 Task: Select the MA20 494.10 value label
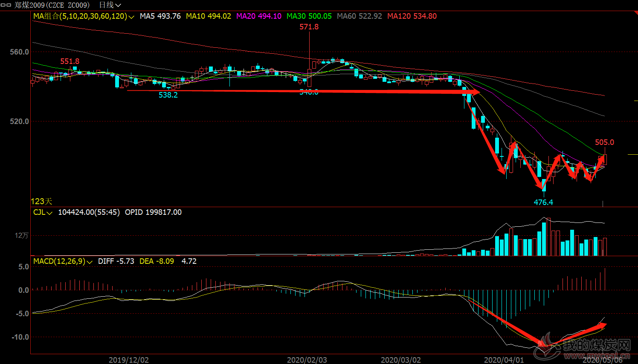click(x=259, y=16)
